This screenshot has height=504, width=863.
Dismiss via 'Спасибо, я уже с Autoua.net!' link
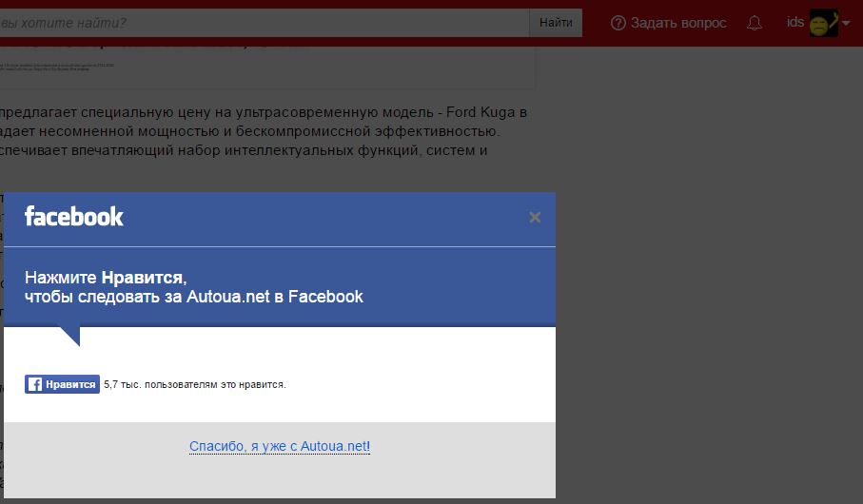pos(280,446)
